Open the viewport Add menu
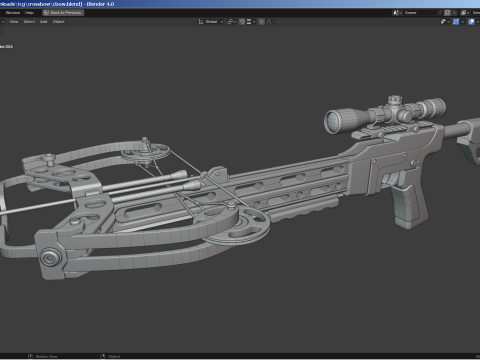Image resolution: width=480 pixels, height=360 pixels. (44, 22)
